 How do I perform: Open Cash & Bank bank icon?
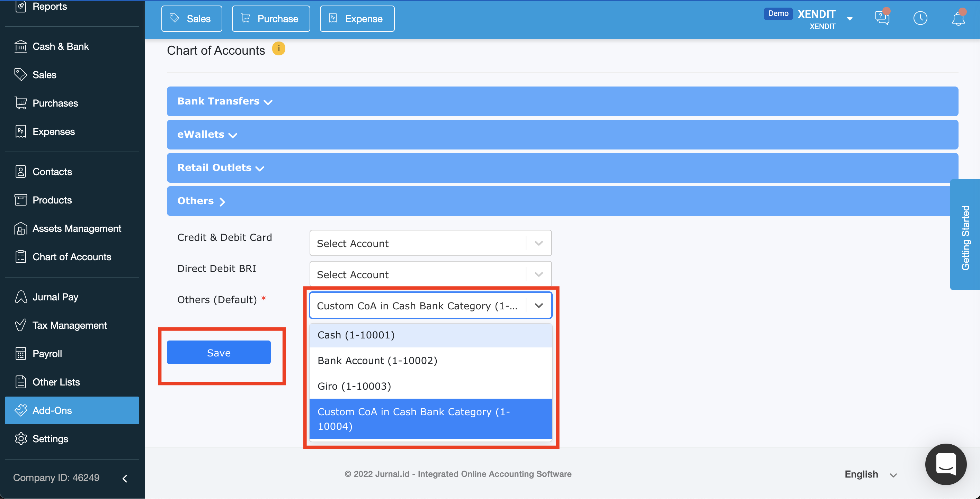pyautogui.click(x=20, y=46)
